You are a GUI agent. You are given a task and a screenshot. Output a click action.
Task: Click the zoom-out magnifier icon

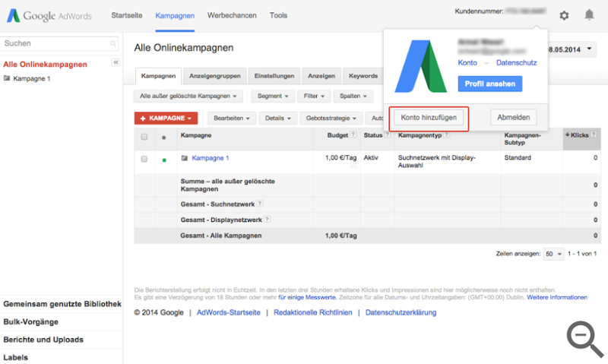tap(584, 338)
